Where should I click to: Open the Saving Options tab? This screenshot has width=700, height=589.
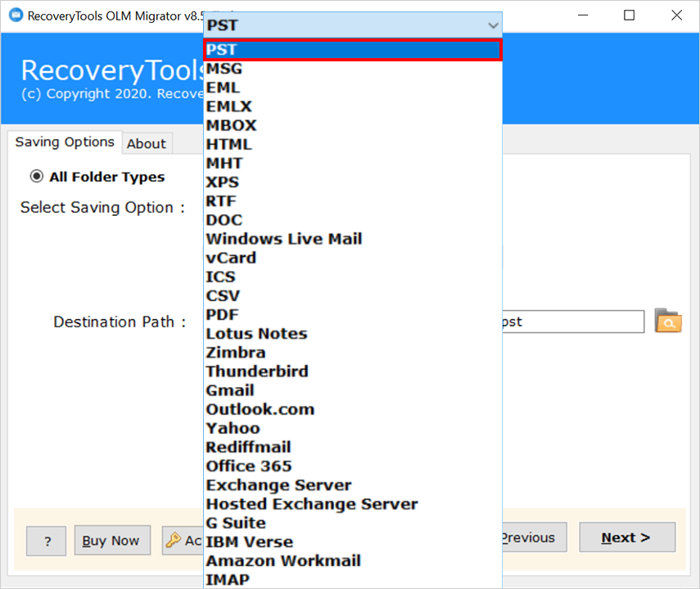click(65, 142)
